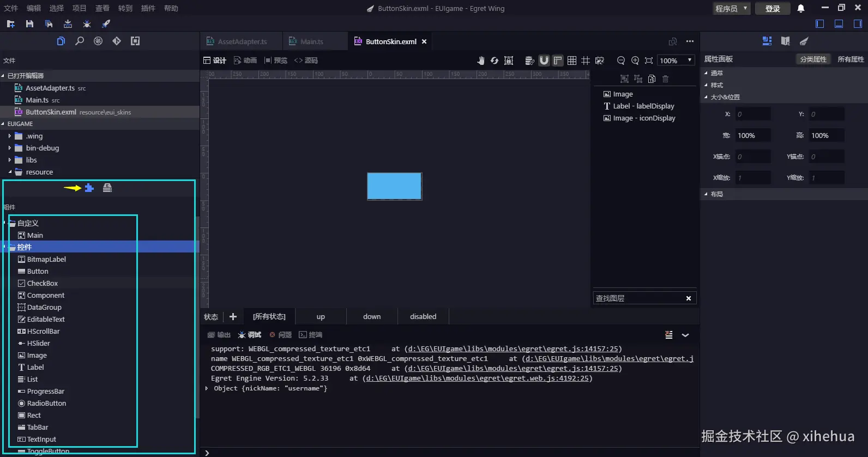868x457 pixels.
Task: Open the 项目 menu
Action: point(80,8)
